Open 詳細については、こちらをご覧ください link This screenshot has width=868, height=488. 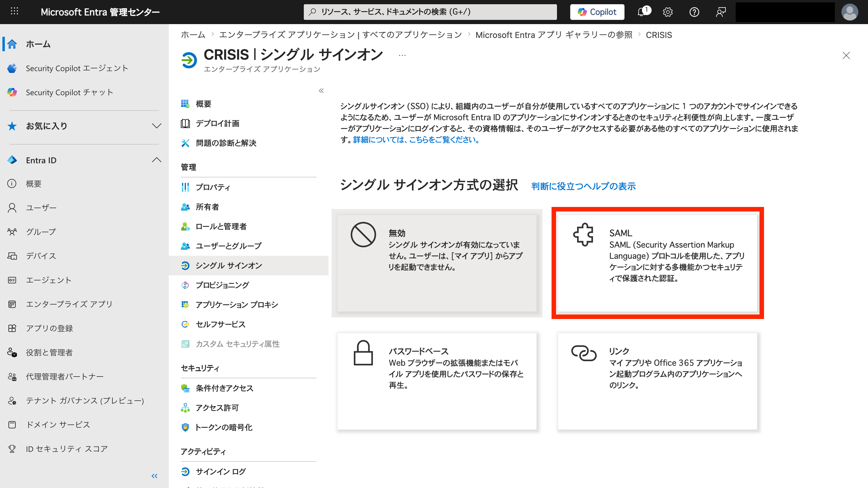point(417,140)
